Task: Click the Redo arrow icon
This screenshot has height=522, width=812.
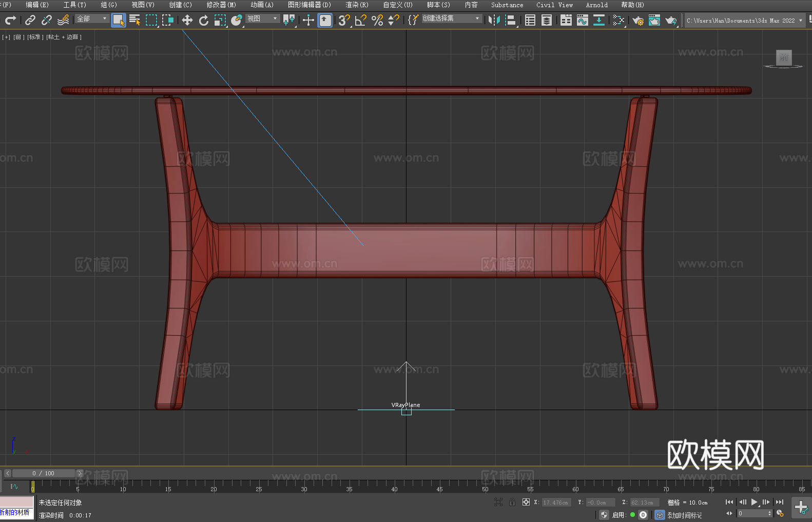Action: tap(10, 20)
